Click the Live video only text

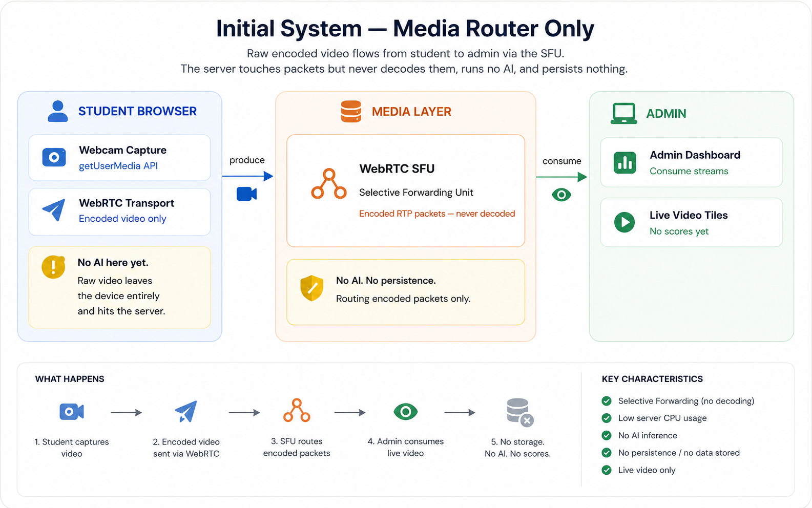(647, 470)
